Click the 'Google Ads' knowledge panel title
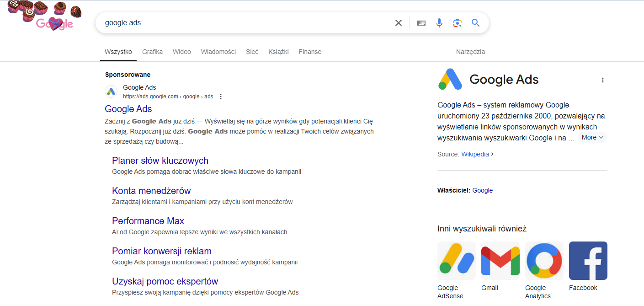Screen dimensions: 644x306 pos(504,80)
